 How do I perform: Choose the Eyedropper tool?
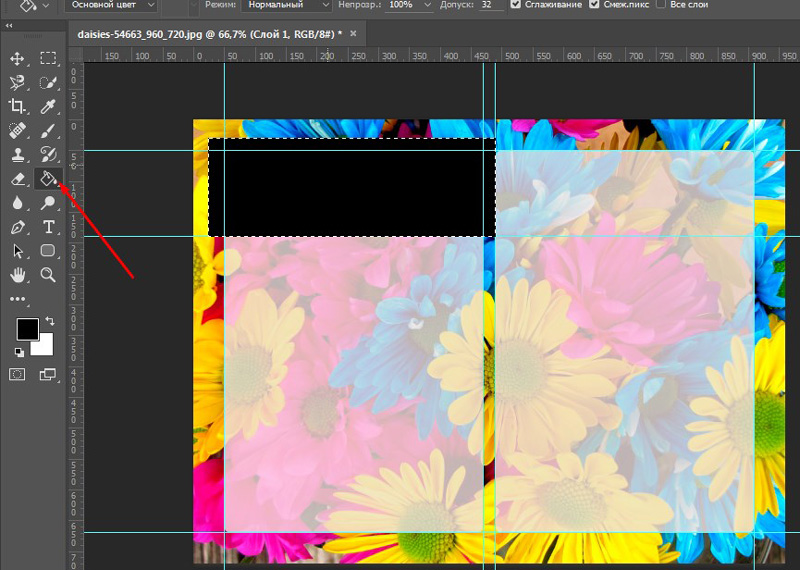click(47, 106)
